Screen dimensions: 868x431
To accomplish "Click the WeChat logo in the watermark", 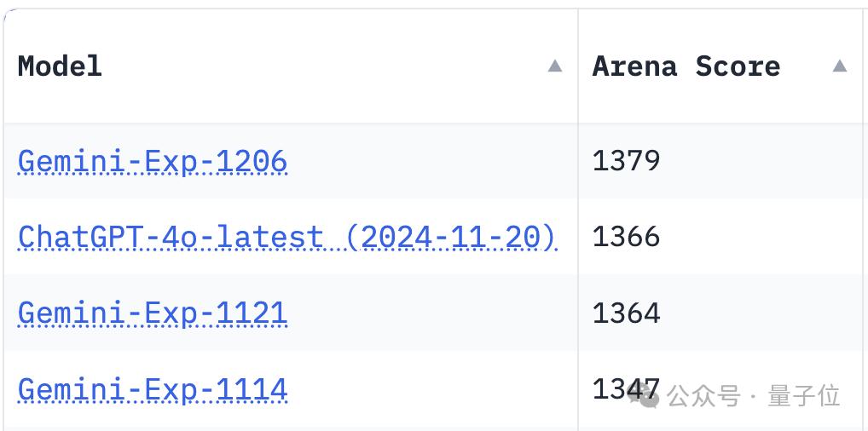I will pos(645,394).
